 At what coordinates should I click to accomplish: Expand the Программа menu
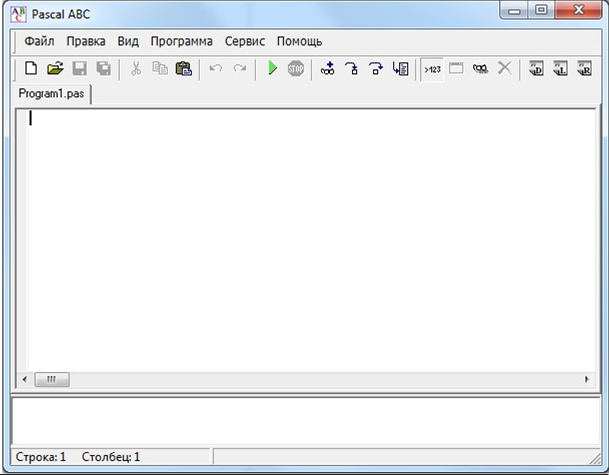(181, 42)
